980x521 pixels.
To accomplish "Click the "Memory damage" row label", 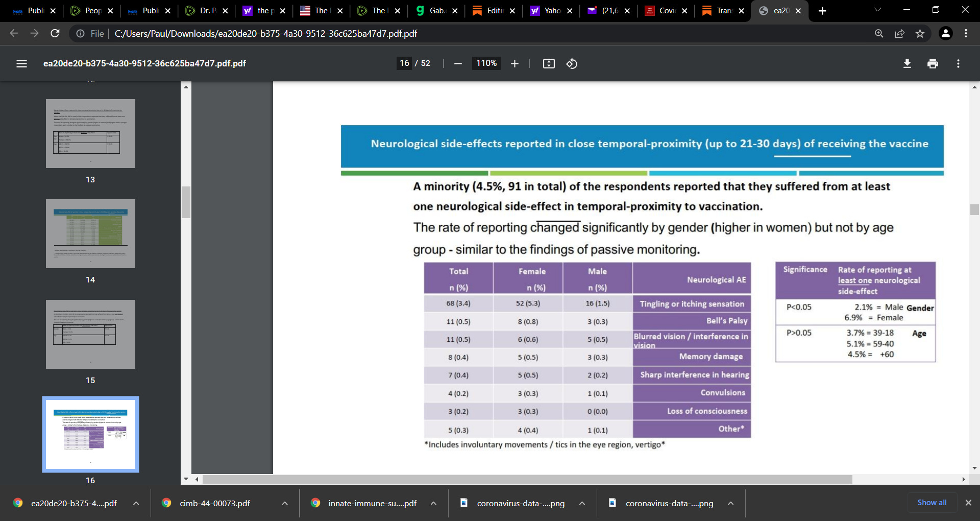I will click(x=710, y=357).
